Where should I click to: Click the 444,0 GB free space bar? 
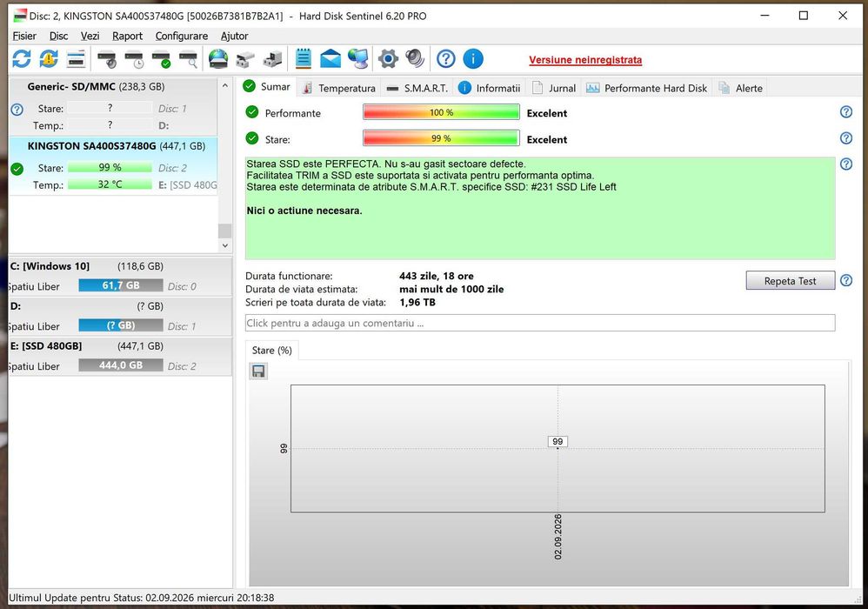[121, 365]
